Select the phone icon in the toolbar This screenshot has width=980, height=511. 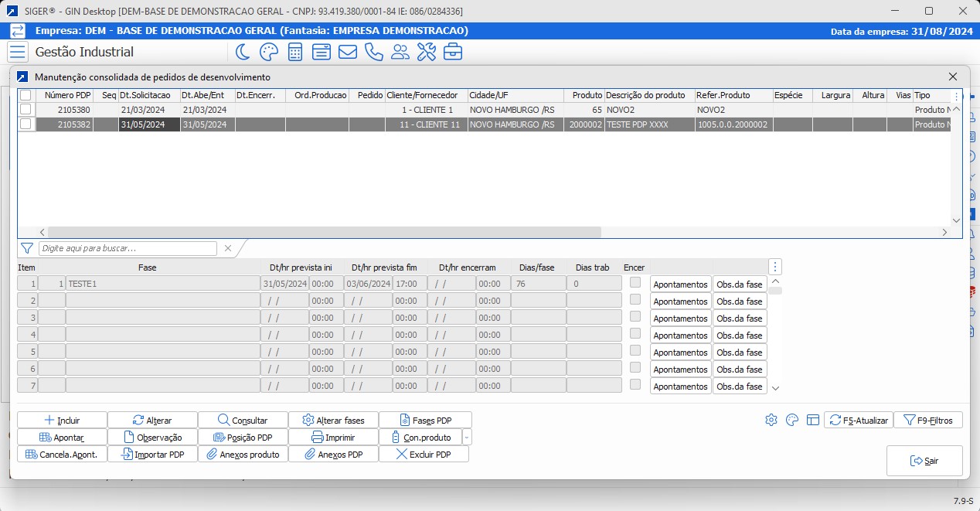point(374,51)
